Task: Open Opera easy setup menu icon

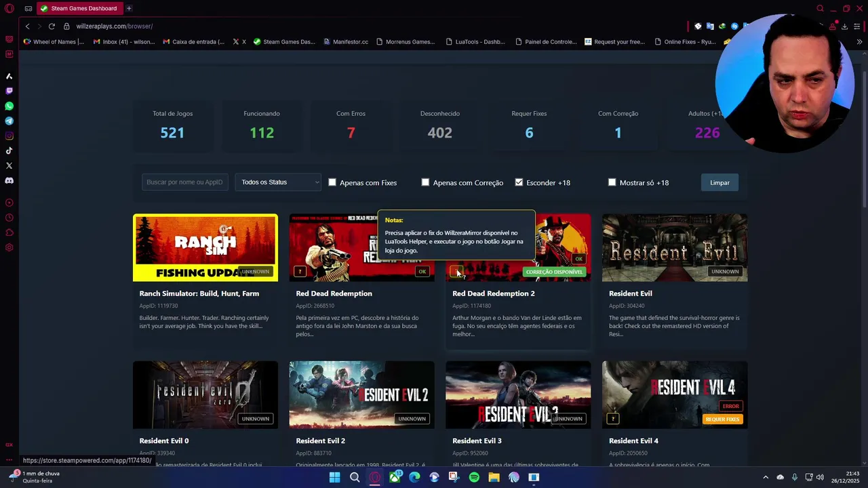Action: [856, 26]
